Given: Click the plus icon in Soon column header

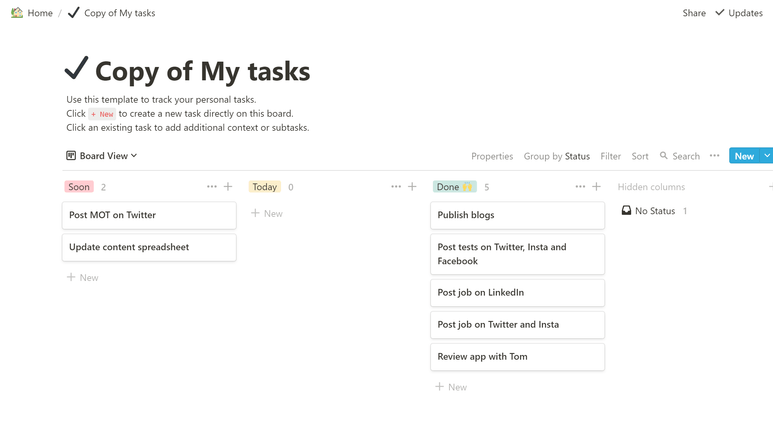Looking at the screenshot, I should coord(228,186).
